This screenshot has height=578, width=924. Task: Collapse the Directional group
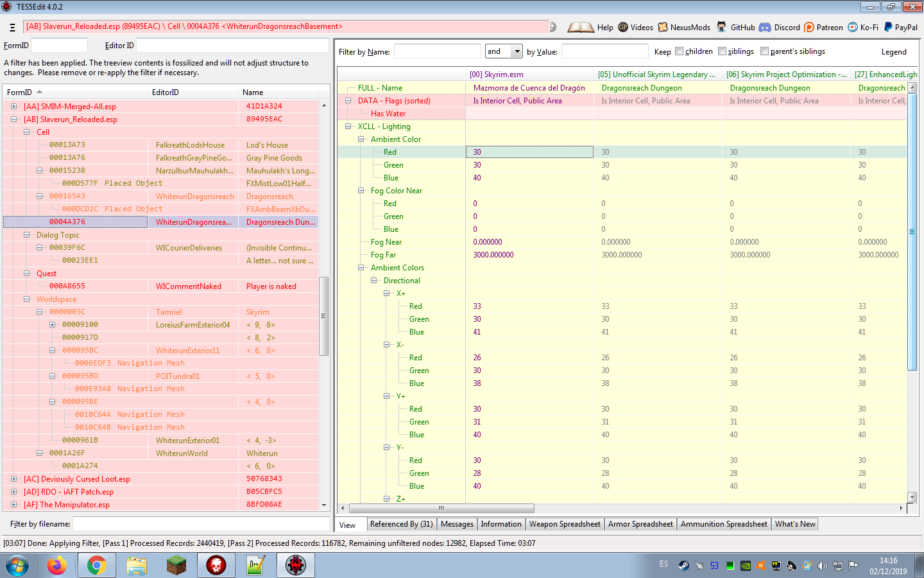[x=373, y=281]
